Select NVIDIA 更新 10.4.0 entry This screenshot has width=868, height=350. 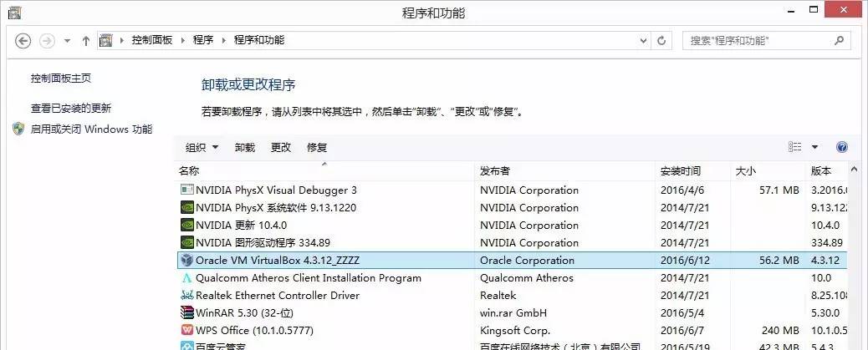click(242, 226)
